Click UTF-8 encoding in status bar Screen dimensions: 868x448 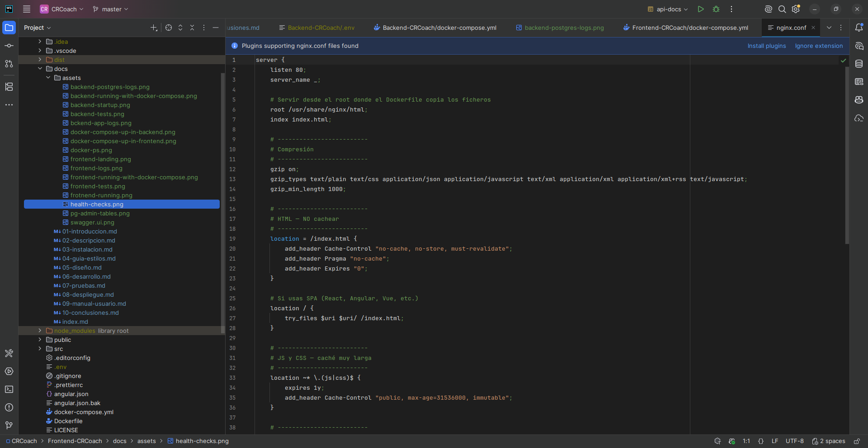795,441
